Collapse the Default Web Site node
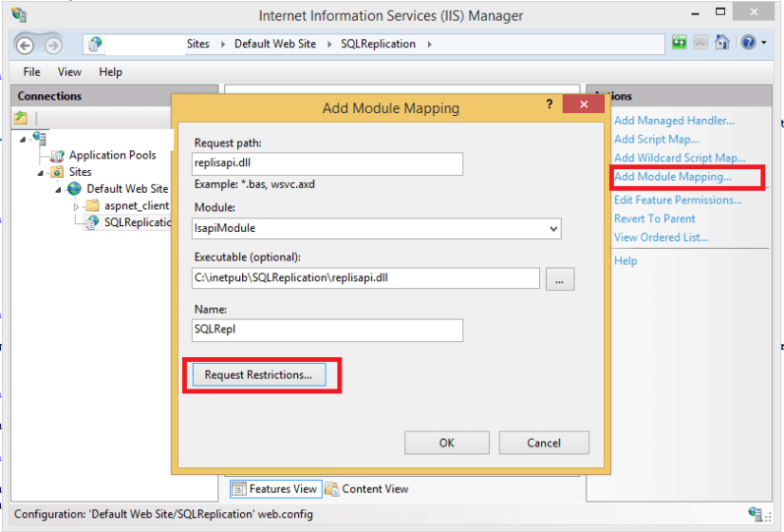 (58, 189)
